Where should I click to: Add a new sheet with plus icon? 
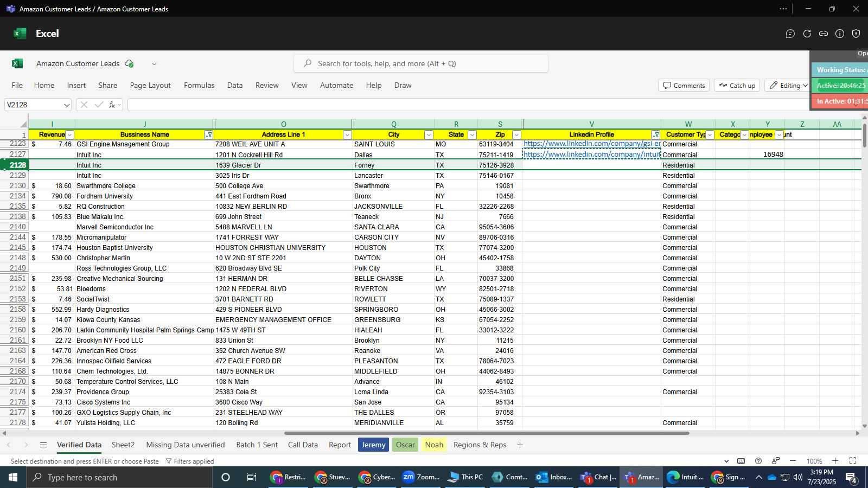pyautogui.click(x=520, y=445)
